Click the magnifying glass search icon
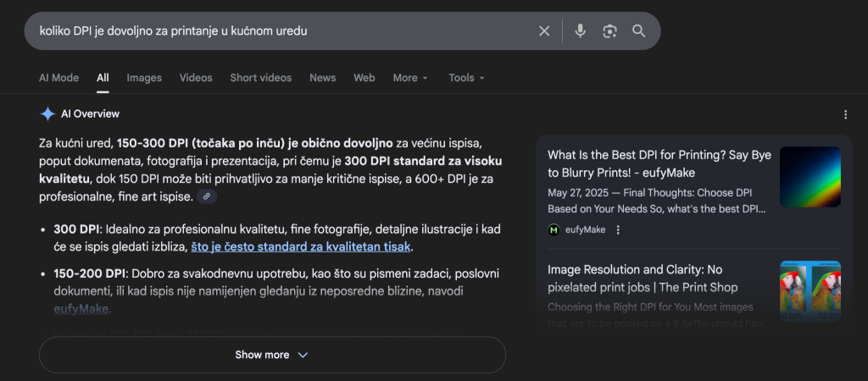This screenshot has height=381, width=868. pyautogui.click(x=639, y=31)
